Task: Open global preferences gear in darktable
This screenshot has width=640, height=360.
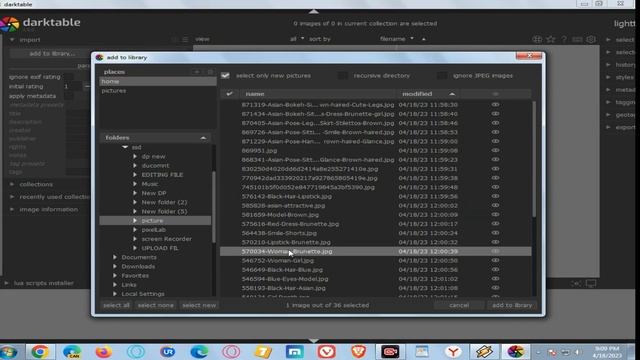Action: [x=591, y=39]
